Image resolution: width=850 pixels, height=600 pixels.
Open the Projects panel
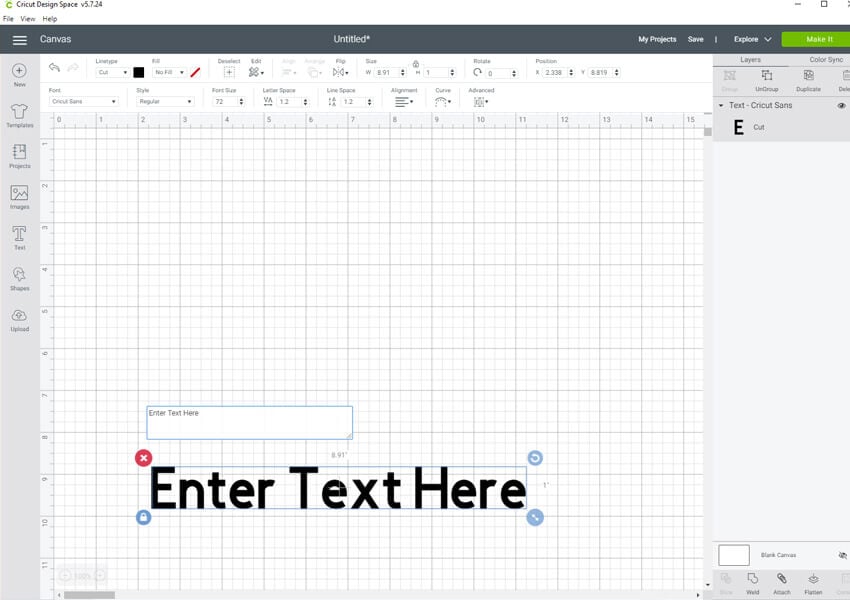pos(20,156)
